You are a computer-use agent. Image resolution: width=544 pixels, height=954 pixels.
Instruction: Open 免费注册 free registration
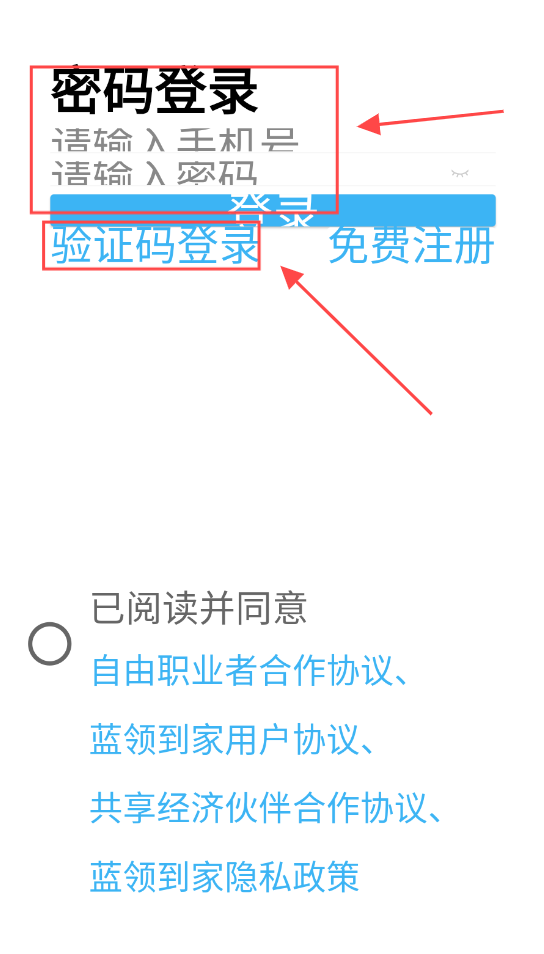tap(411, 245)
